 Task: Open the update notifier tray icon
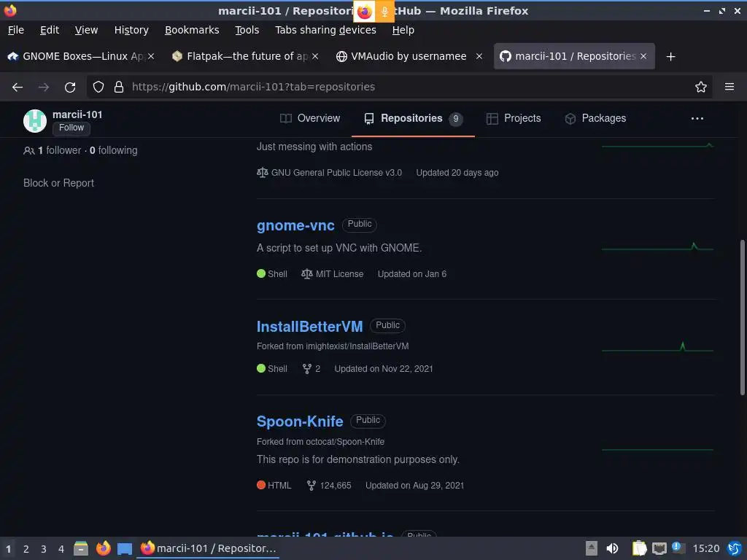(x=678, y=548)
